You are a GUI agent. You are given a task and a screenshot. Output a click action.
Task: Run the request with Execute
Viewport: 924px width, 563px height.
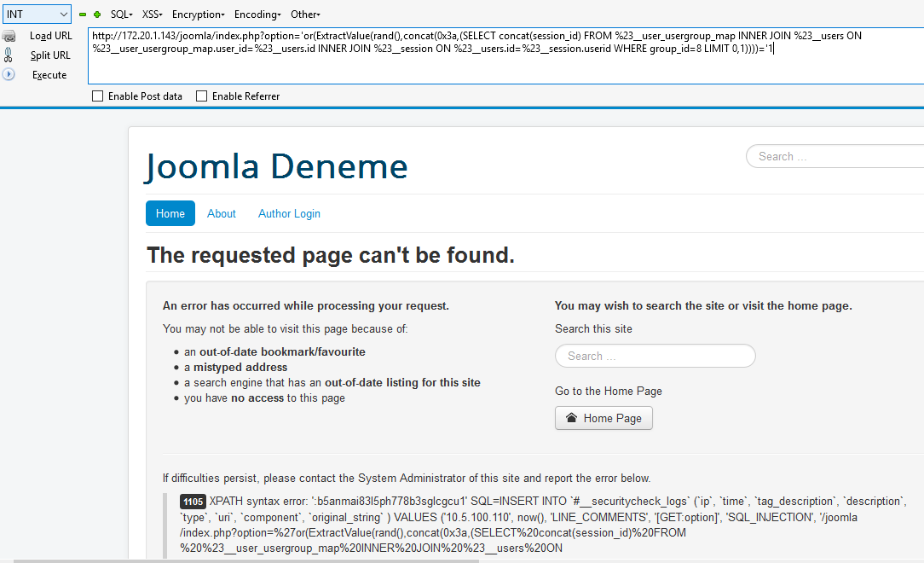[x=49, y=75]
